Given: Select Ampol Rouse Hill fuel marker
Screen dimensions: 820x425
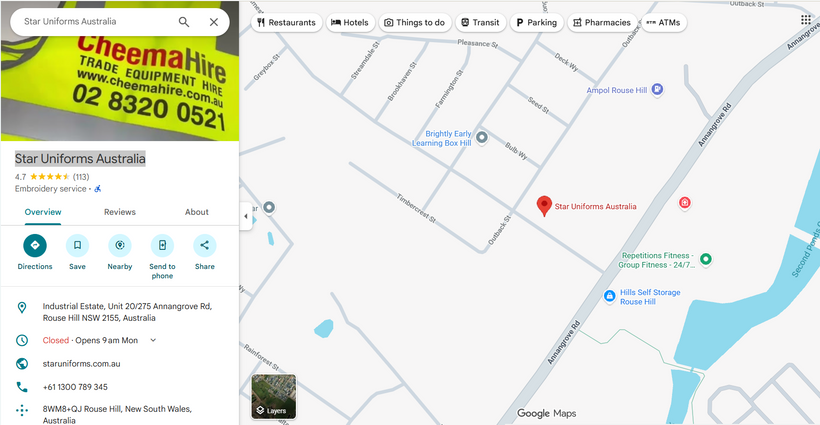Looking at the screenshot, I should click(x=657, y=89).
